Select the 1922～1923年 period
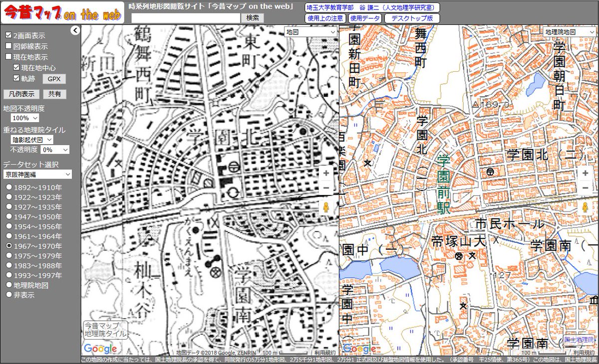 tap(9, 197)
